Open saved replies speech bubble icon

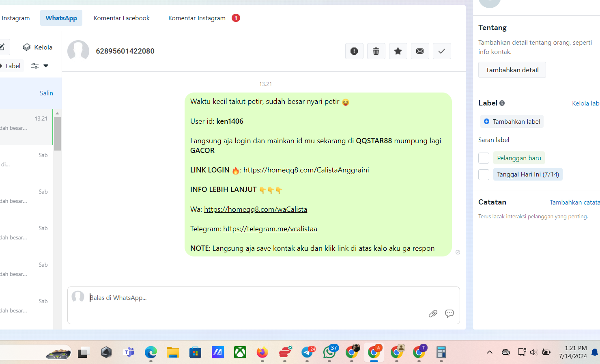coord(449,314)
